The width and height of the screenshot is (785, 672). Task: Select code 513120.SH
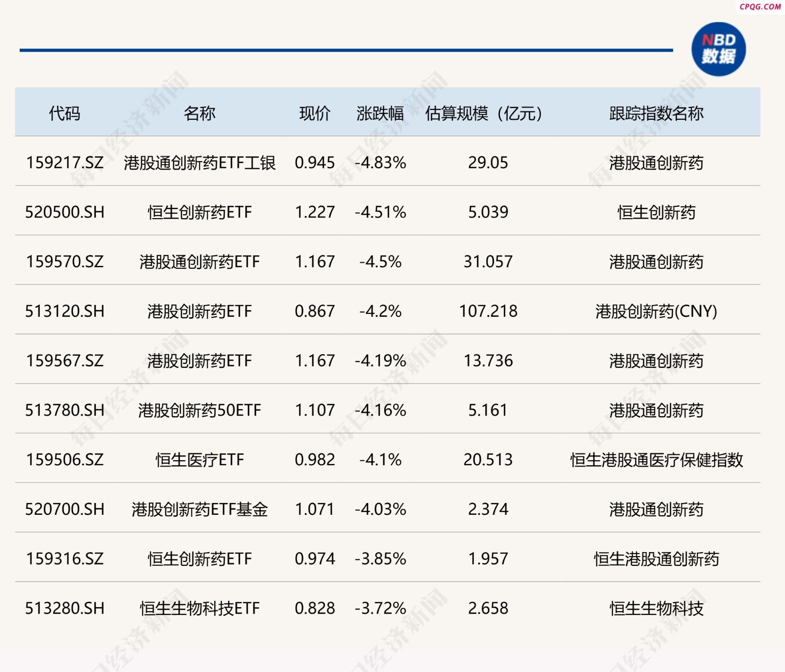pyautogui.click(x=65, y=311)
